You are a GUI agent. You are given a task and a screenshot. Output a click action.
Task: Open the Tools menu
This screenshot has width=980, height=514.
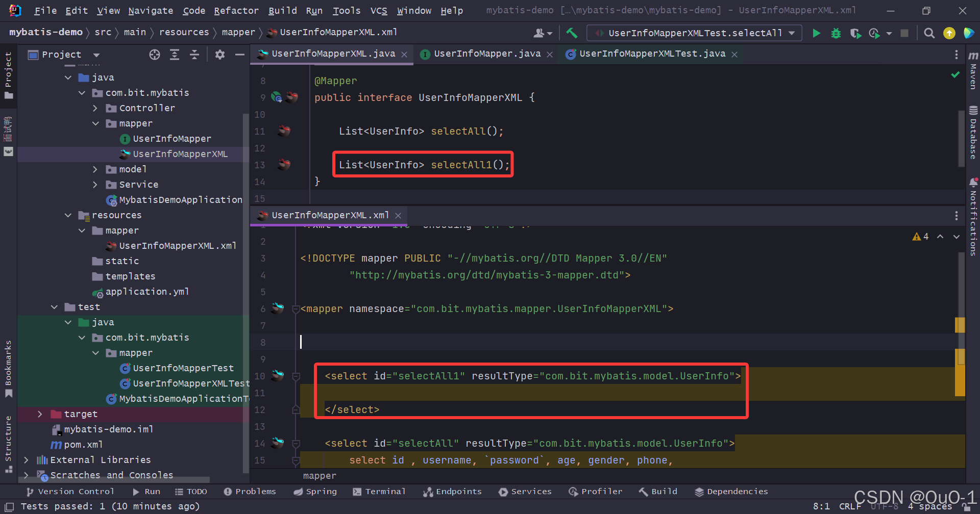point(347,11)
